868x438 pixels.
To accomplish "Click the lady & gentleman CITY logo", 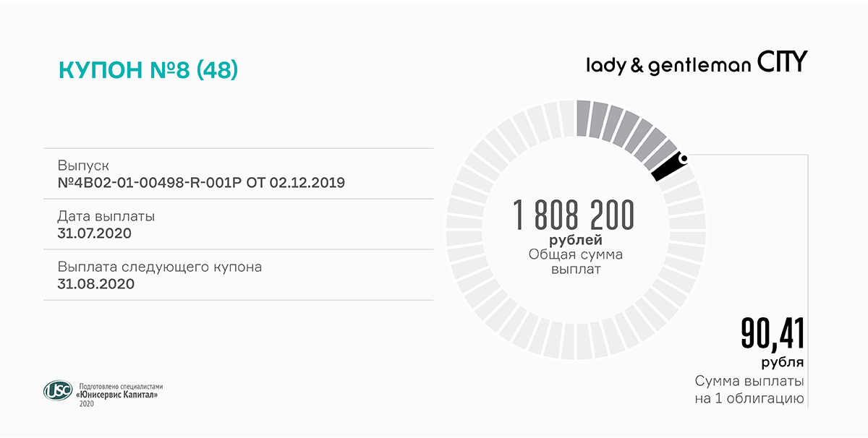I will pyautogui.click(x=696, y=64).
